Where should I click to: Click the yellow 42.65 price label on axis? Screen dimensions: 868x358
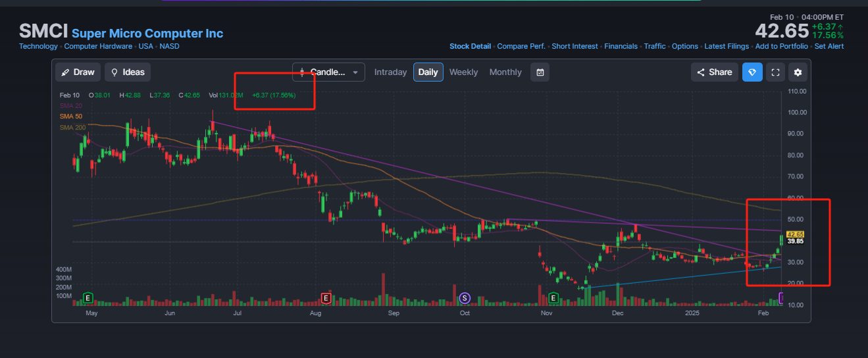[x=796, y=234]
